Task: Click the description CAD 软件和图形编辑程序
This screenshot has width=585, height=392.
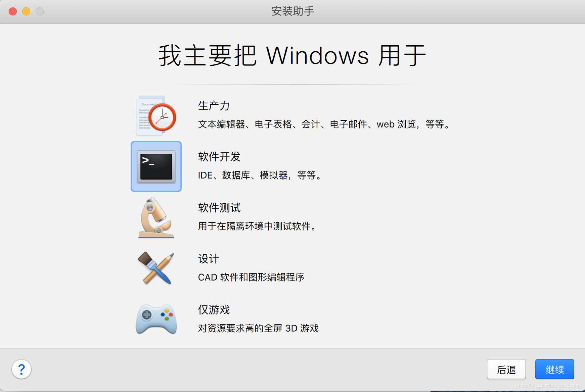Action: click(251, 277)
